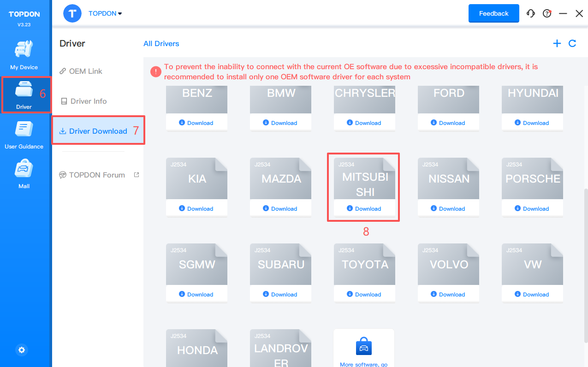Screen dimensions: 588x367
Task: Download the TOYOTA driver
Action: [x=364, y=295]
